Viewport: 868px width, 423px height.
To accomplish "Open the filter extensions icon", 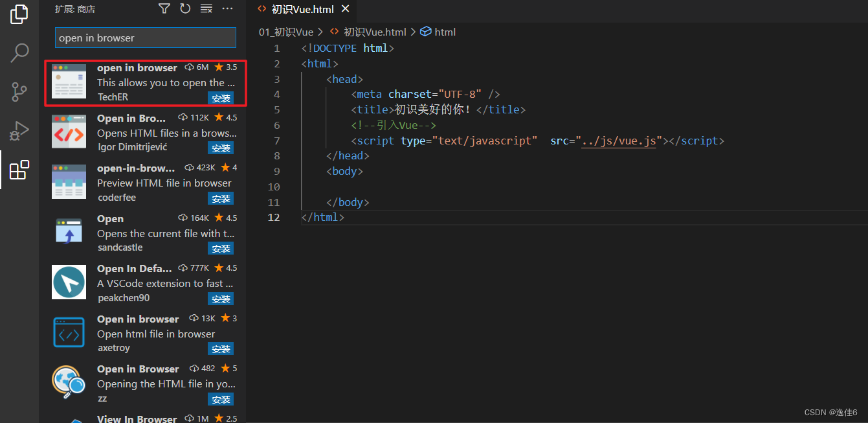I will point(164,8).
